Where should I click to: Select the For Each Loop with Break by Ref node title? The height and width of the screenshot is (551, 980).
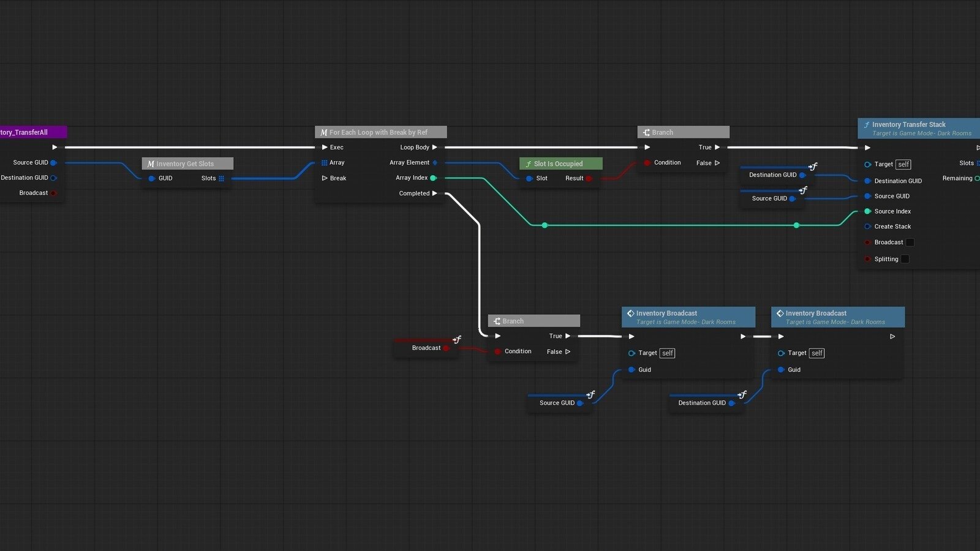[x=380, y=132]
